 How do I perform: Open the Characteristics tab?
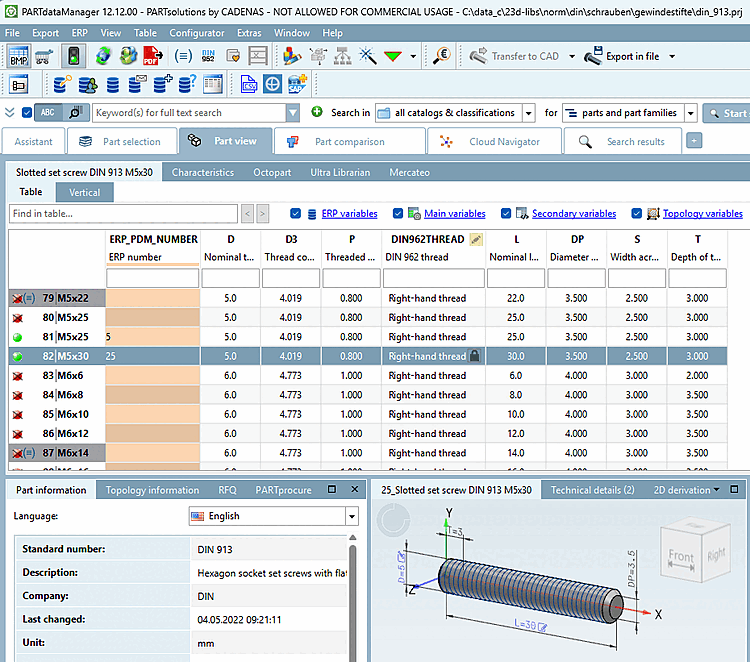tap(203, 172)
